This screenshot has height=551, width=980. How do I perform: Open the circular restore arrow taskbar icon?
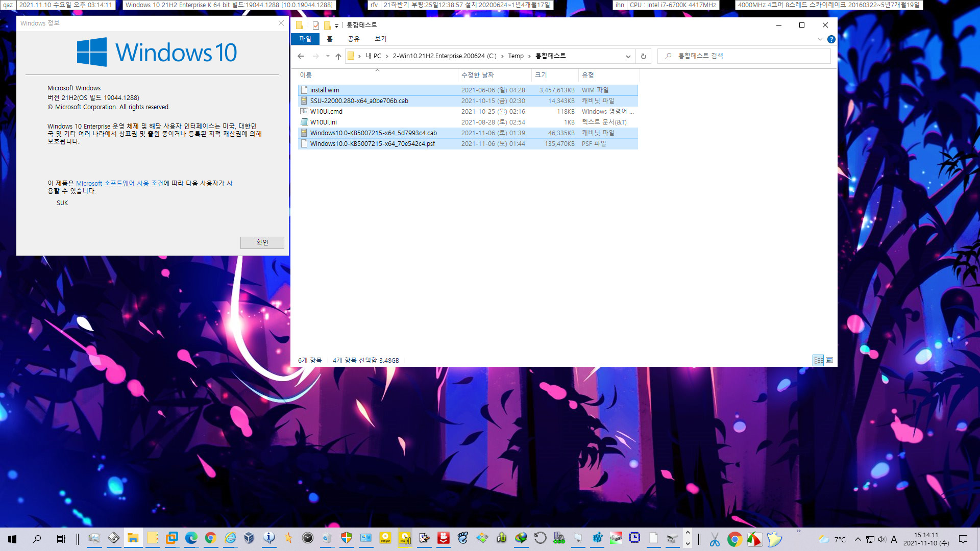pyautogui.click(x=541, y=538)
